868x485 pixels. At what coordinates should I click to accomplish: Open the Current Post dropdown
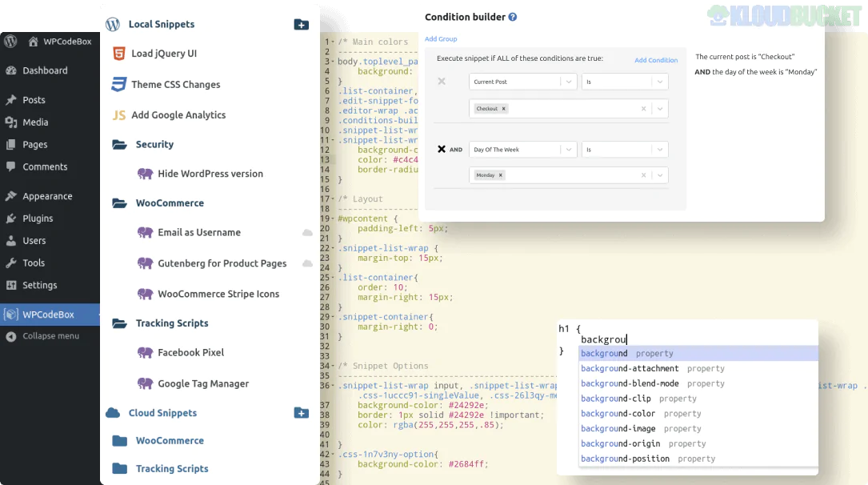522,82
